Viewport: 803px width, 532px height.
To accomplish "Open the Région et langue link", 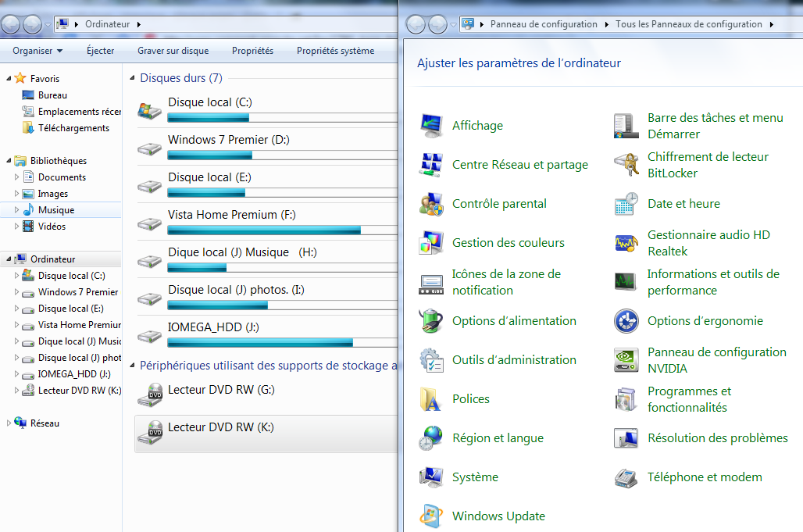I will point(498,438).
